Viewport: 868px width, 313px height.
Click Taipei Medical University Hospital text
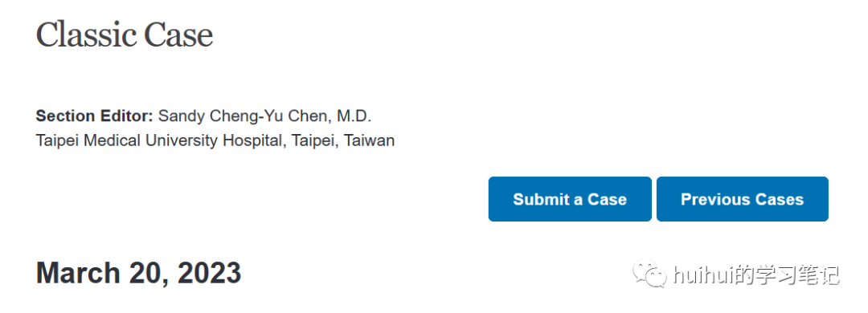161,140
